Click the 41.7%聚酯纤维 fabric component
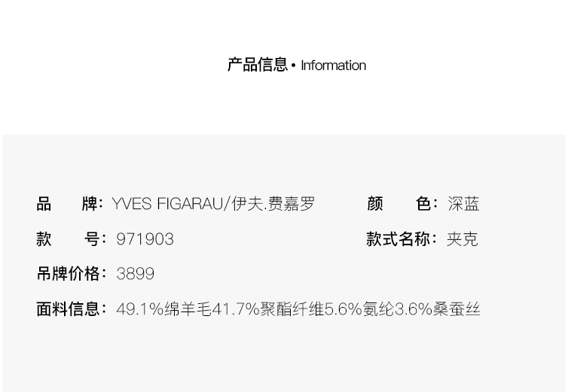565x392 pixels. pyautogui.click(x=267, y=309)
